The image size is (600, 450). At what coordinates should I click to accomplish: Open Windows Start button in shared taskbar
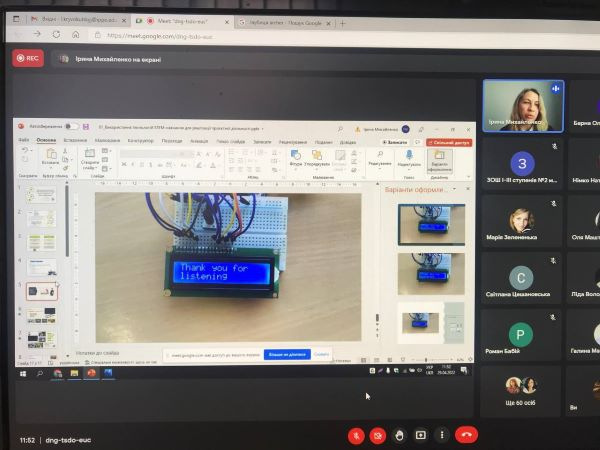tap(23, 373)
